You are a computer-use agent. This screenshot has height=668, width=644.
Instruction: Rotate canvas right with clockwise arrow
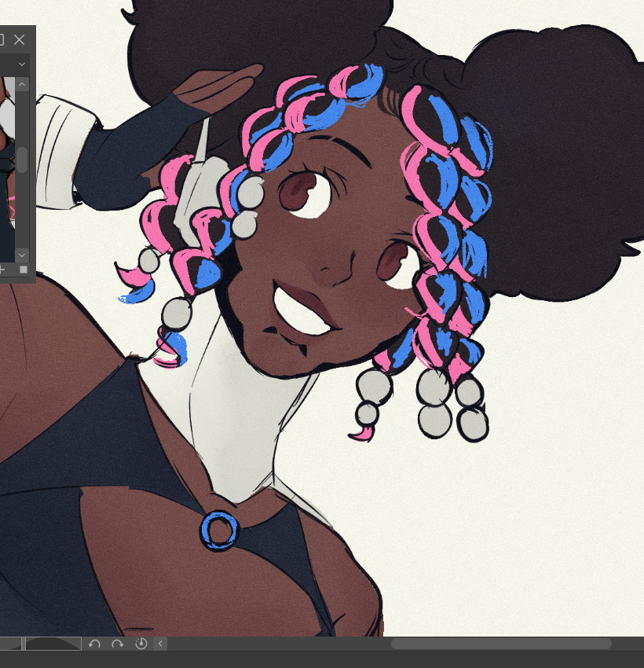point(118,644)
